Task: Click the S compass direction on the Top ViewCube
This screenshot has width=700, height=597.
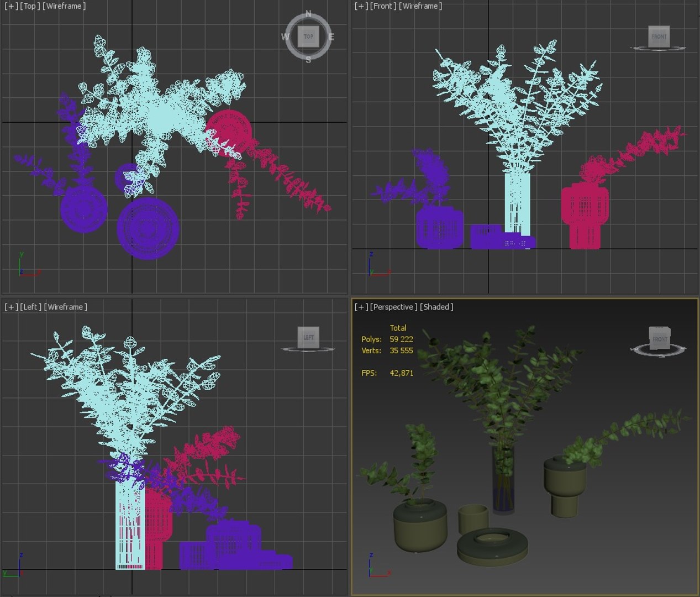Action: 308,60
